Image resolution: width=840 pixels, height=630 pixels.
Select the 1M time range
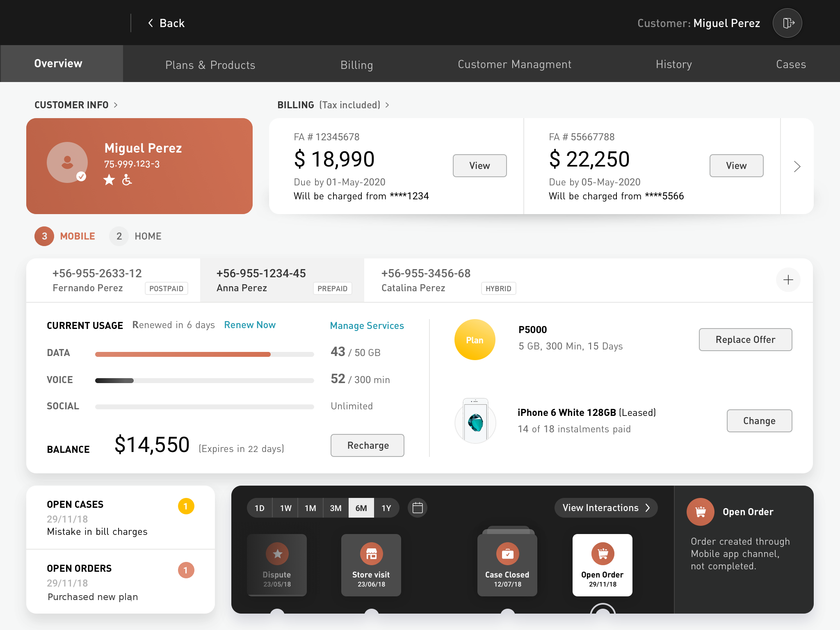point(310,508)
